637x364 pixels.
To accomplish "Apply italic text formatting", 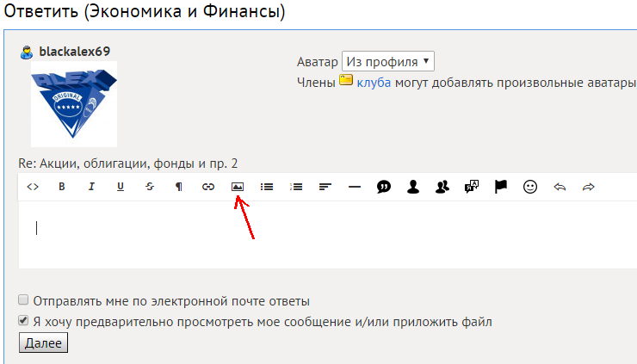I will [91, 187].
